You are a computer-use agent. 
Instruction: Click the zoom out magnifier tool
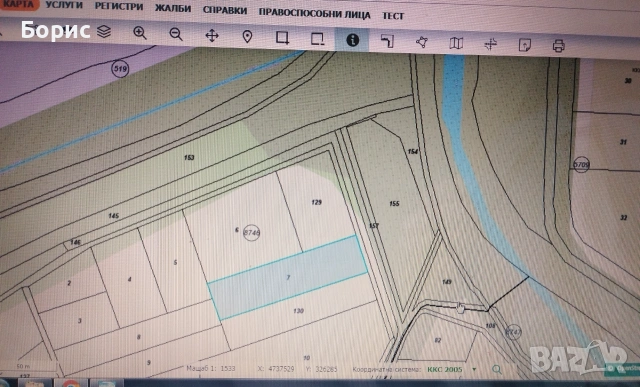pyautogui.click(x=176, y=34)
